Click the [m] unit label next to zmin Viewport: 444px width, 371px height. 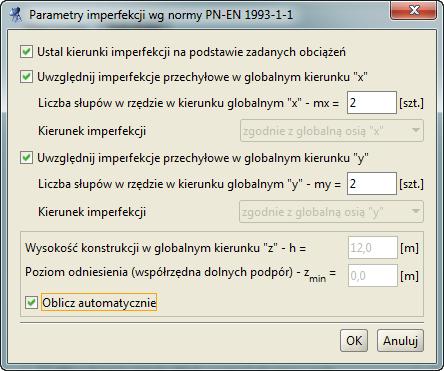[x=409, y=276]
